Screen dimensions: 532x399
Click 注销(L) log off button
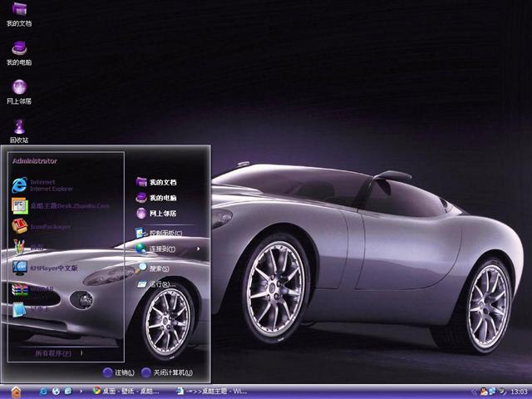point(119,372)
